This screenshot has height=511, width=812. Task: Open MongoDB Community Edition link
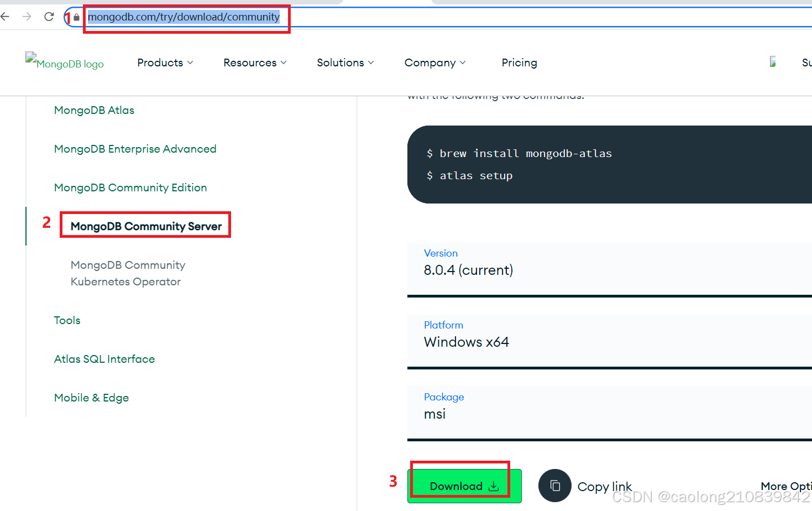click(130, 187)
